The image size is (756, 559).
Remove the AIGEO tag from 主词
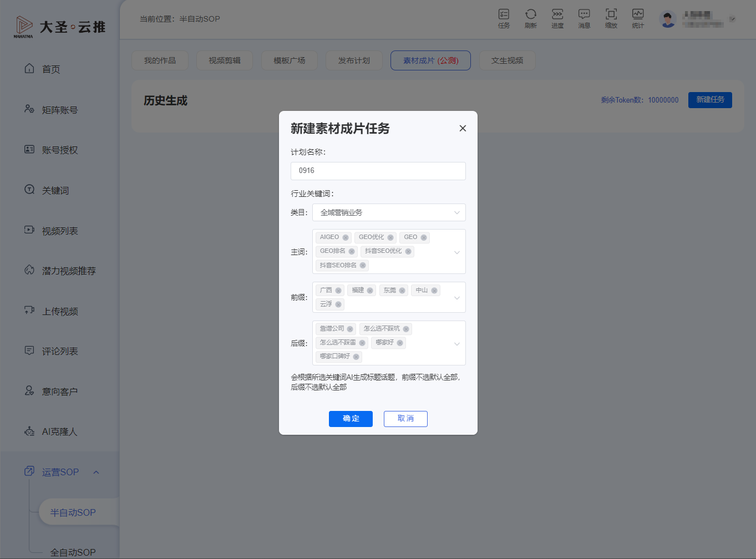[346, 237]
